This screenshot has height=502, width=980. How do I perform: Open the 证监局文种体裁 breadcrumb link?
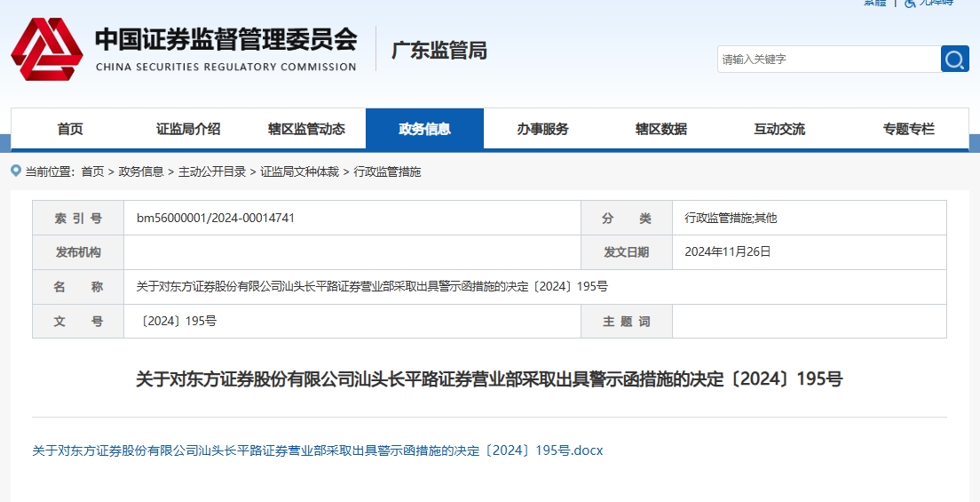pos(299,171)
